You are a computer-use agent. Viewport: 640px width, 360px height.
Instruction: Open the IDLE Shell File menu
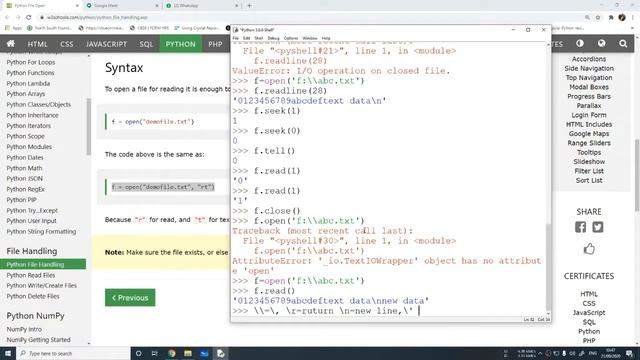236,38
